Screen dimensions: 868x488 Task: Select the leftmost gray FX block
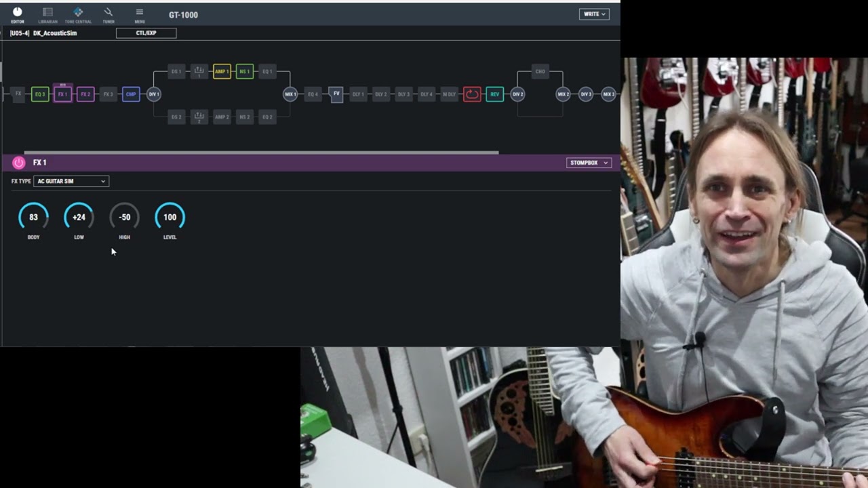18,94
